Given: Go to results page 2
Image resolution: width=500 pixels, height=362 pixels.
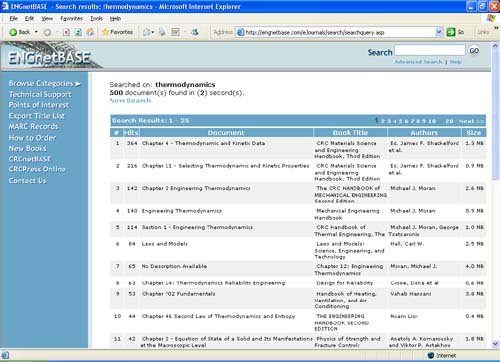Looking at the screenshot, I should pos(383,121).
